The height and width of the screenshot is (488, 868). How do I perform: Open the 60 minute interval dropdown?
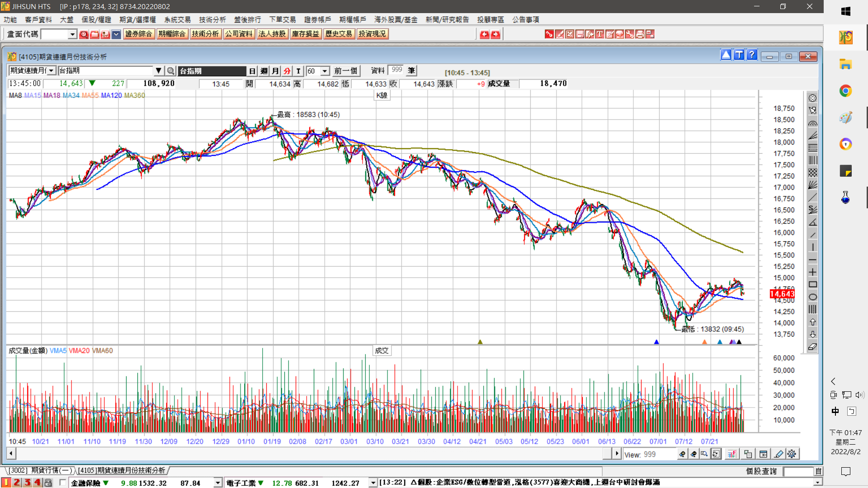[325, 71]
